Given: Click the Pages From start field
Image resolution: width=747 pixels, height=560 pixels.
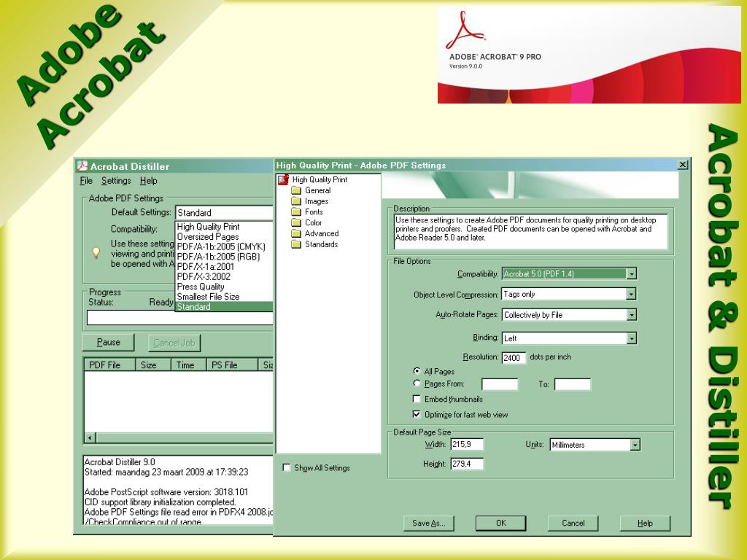Looking at the screenshot, I should pos(500,384).
